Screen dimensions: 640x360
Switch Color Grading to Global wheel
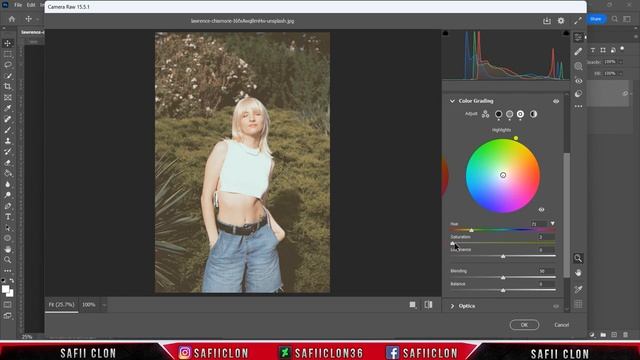(x=533, y=114)
